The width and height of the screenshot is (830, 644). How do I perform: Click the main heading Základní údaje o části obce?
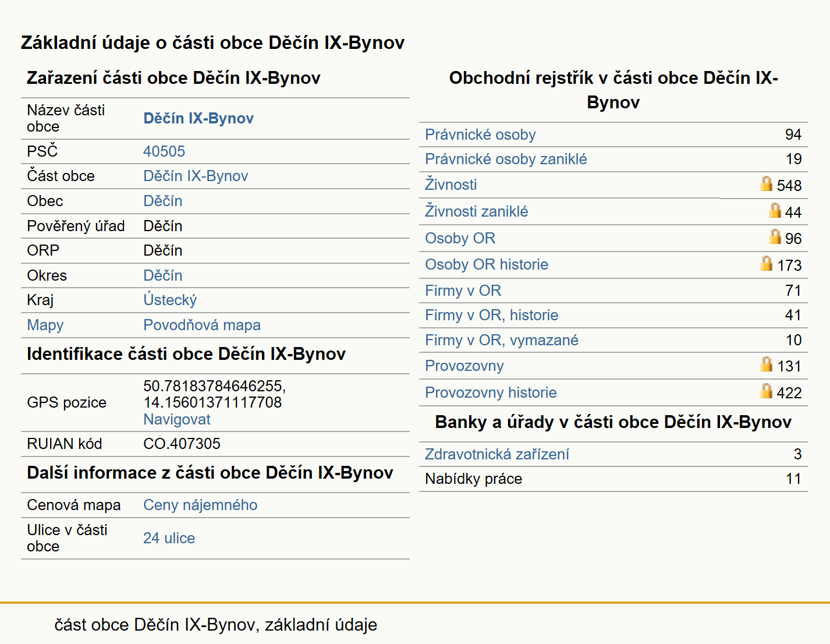click(x=212, y=43)
